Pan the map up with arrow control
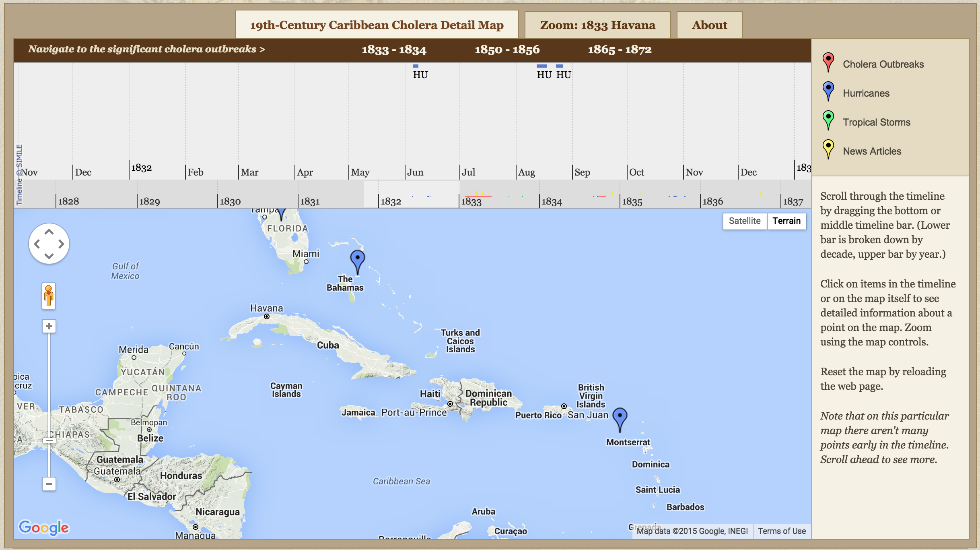This screenshot has width=980, height=550. (x=49, y=232)
